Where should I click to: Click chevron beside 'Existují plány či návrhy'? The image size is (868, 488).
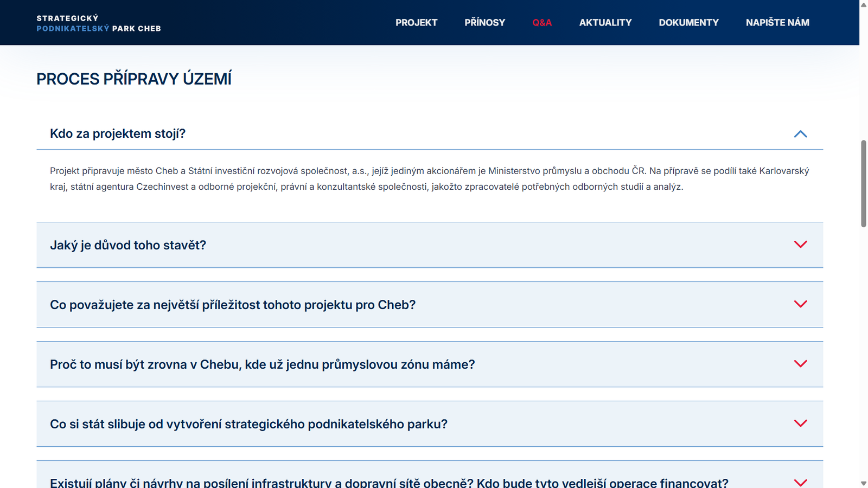(x=800, y=482)
